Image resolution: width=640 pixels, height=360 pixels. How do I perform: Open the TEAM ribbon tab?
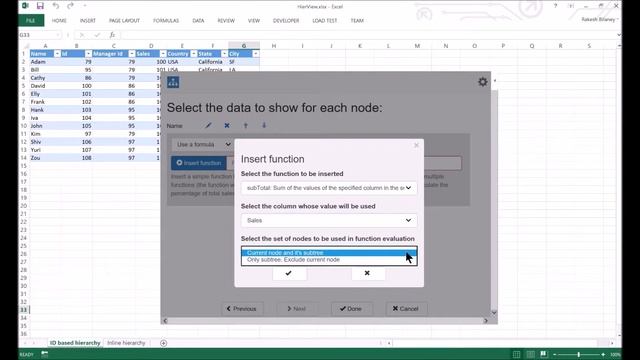pyautogui.click(x=357, y=20)
